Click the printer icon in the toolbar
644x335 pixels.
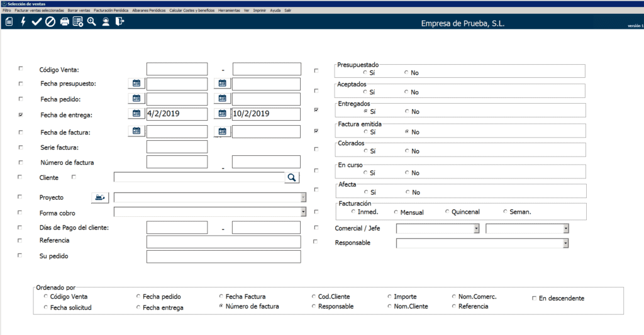click(x=64, y=22)
